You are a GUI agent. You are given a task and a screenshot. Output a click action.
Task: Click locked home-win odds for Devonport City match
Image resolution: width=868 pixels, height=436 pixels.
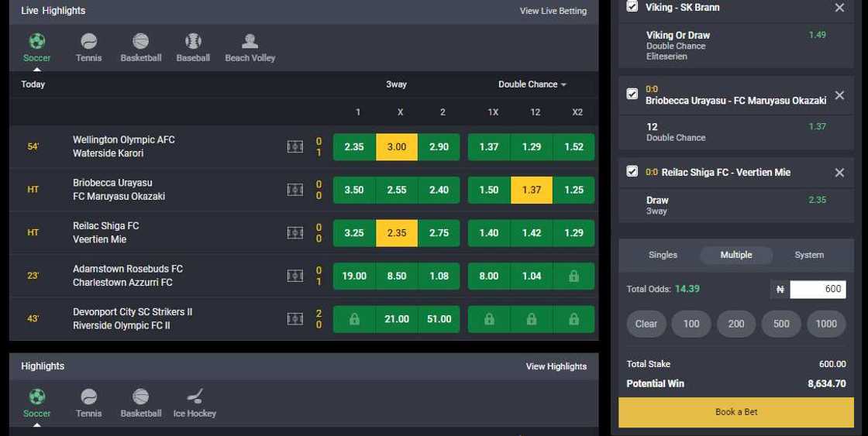[x=354, y=319]
